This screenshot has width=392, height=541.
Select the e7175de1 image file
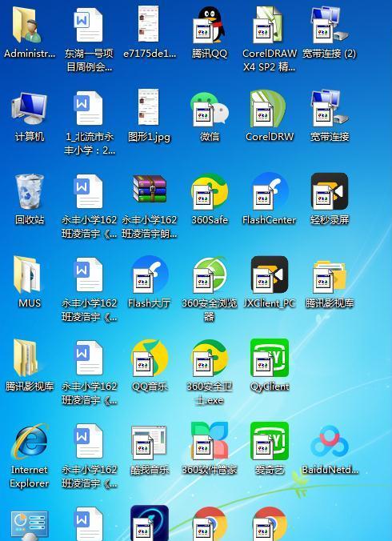[149, 24]
